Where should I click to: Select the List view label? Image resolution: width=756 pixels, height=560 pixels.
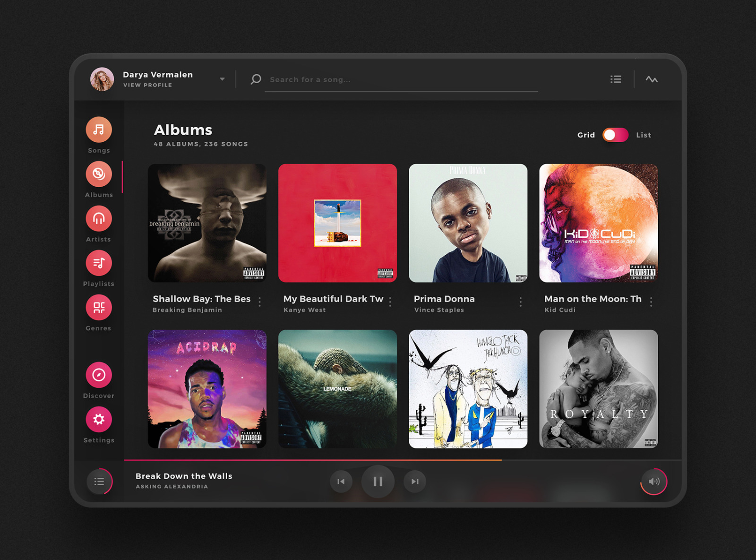[x=644, y=135]
